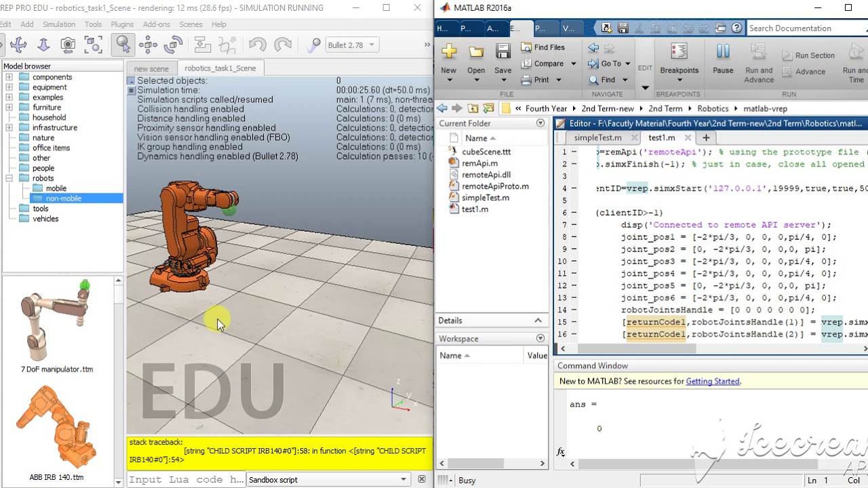
Task: Click up one folder level icon
Action: point(473,108)
